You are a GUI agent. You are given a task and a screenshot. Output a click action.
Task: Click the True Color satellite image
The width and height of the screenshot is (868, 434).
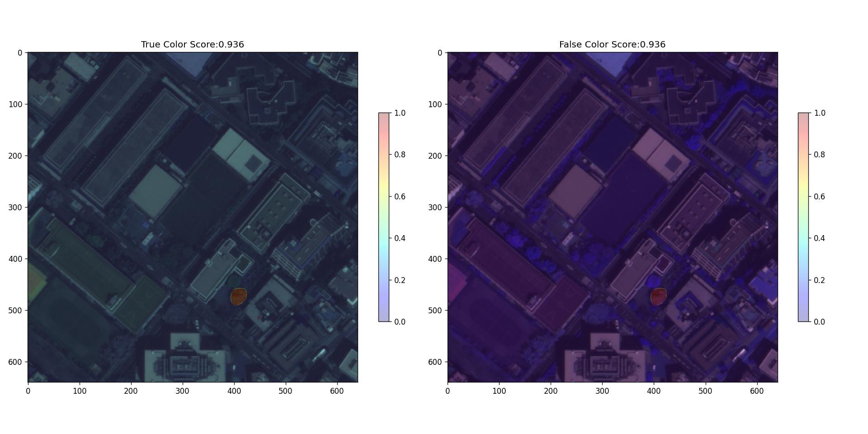[x=193, y=217]
